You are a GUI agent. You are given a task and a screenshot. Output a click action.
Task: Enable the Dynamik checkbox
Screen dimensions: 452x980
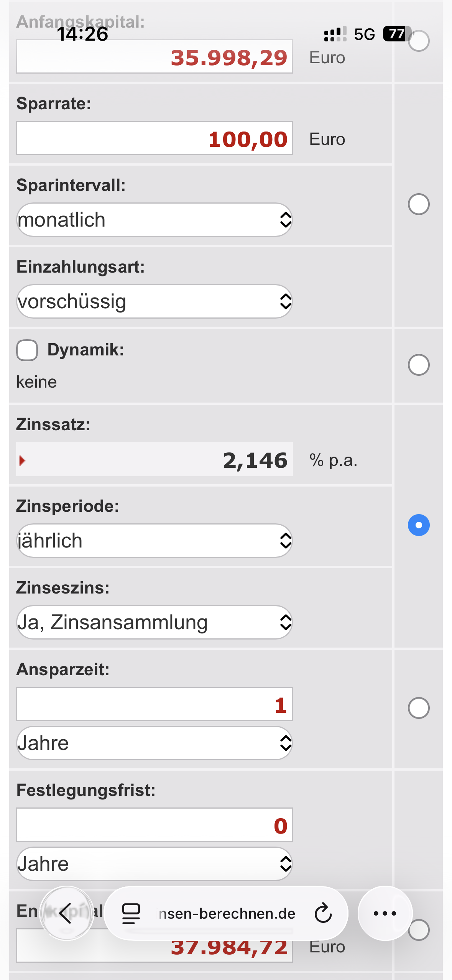pos(27,350)
